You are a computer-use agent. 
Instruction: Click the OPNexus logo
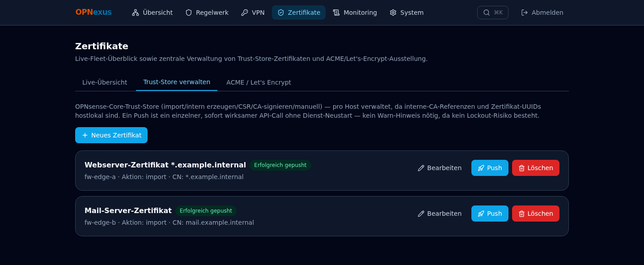[93, 13]
